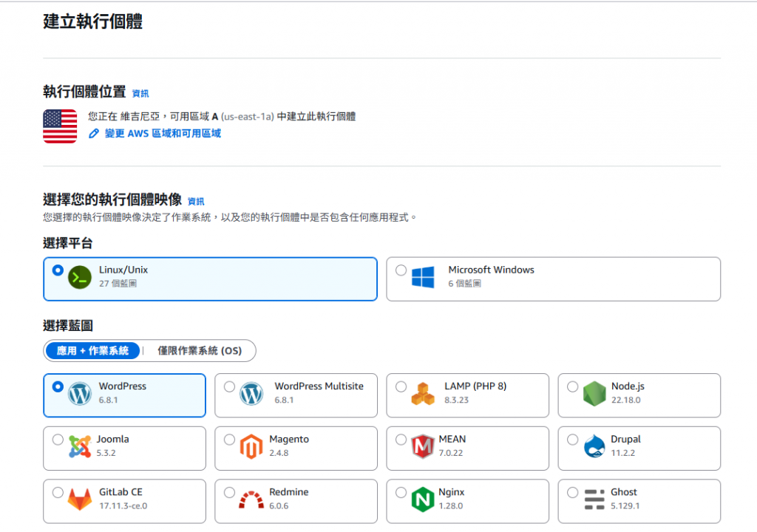Viewport: 757px width, 532px height.
Task: Click the GitLab CE 17.11.3-ce.0 version text
Action: (x=123, y=506)
